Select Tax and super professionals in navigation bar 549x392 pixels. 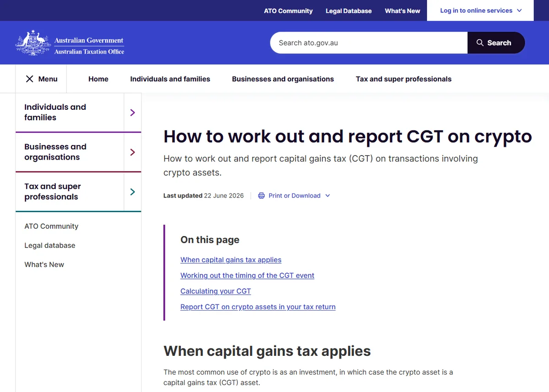[404, 79]
